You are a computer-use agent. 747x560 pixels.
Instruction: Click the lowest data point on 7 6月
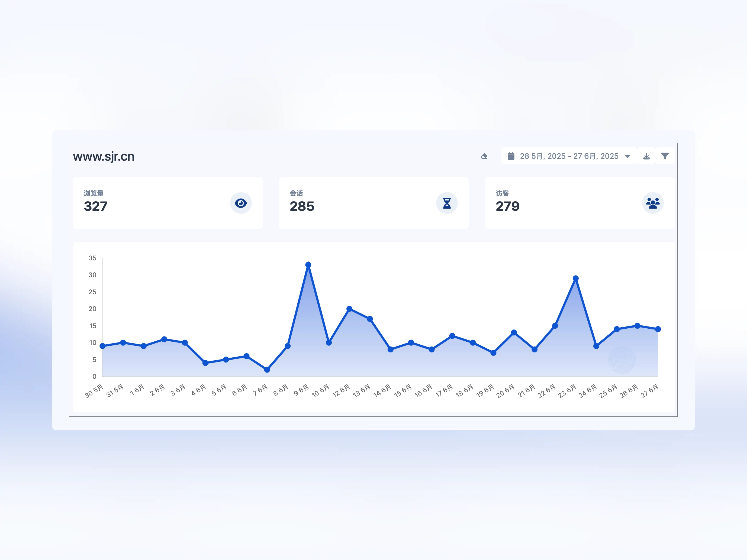[267, 370]
